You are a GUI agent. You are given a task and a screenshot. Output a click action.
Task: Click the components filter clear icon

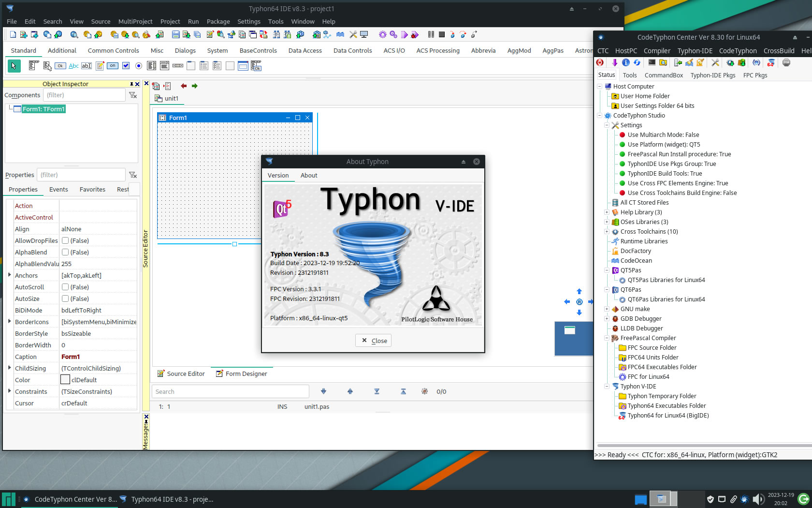pos(133,95)
